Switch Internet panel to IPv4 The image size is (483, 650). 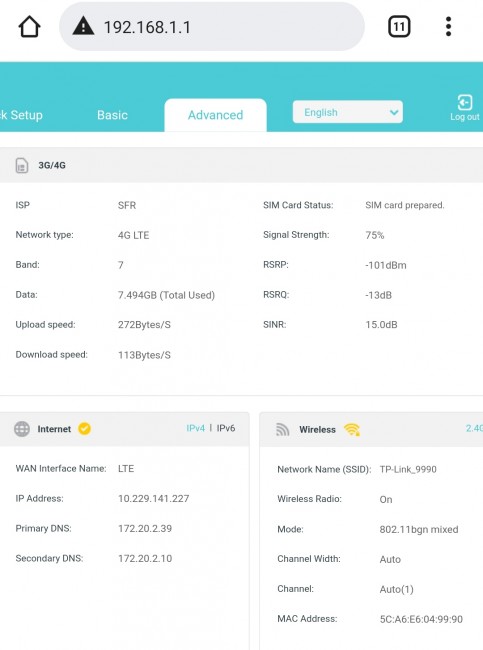pos(195,428)
